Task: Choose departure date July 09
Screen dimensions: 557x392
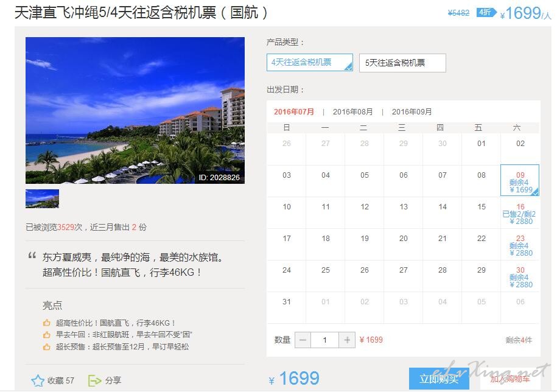Action: [x=520, y=180]
